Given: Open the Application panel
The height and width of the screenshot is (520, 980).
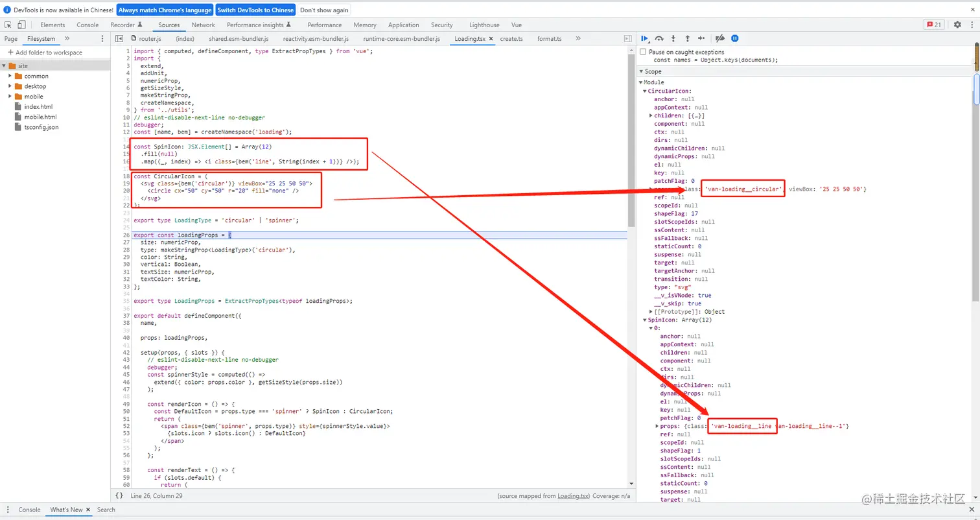Looking at the screenshot, I should [x=404, y=25].
